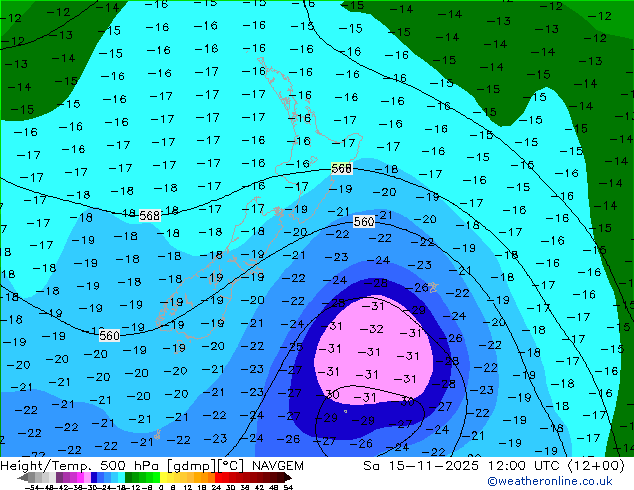The height and width of the screenshot is (490, 634).
Task: Click the bright red swatch in the legend
Action: coord(218,477)
